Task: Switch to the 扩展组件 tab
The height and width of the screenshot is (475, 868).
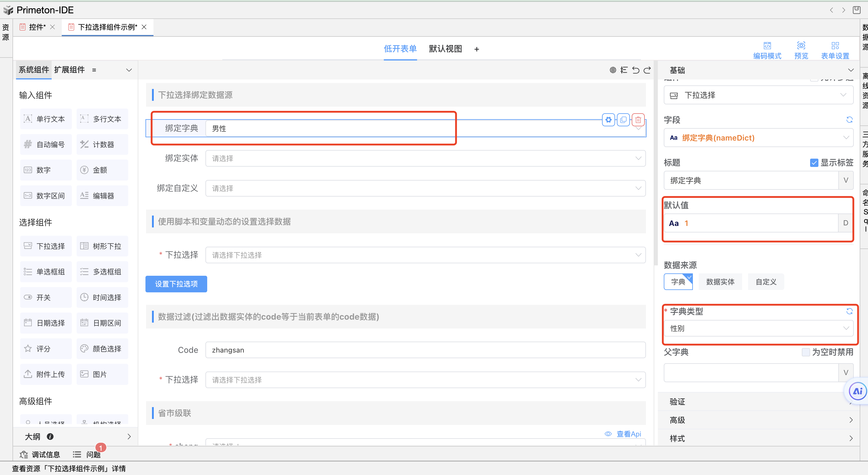Action: 69,70
